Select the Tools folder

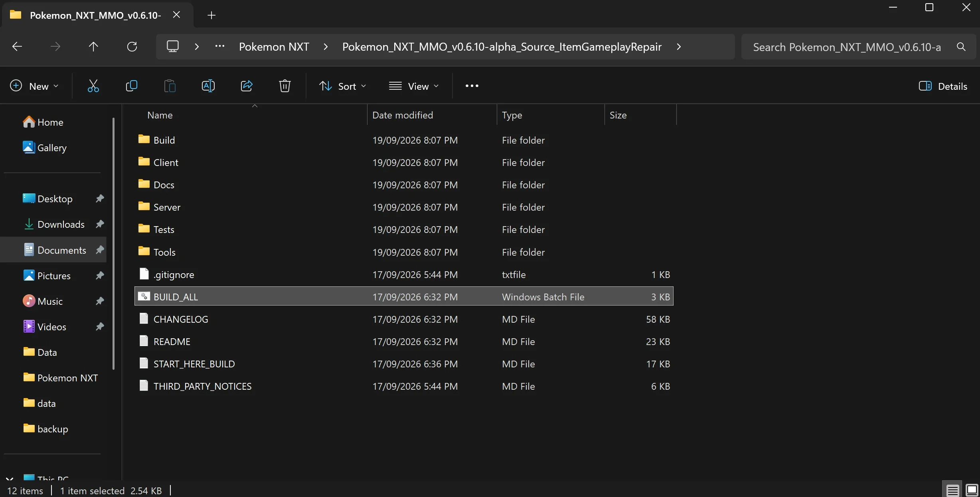(404, 252)
